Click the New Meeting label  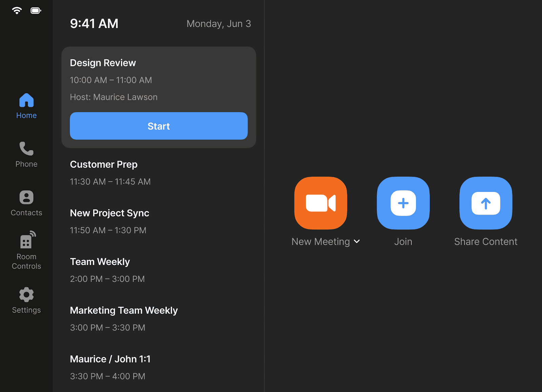click(320, 242)
